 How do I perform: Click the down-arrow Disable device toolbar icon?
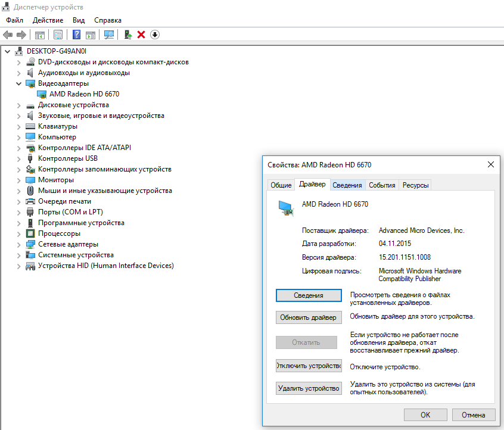tap(155, 35)
